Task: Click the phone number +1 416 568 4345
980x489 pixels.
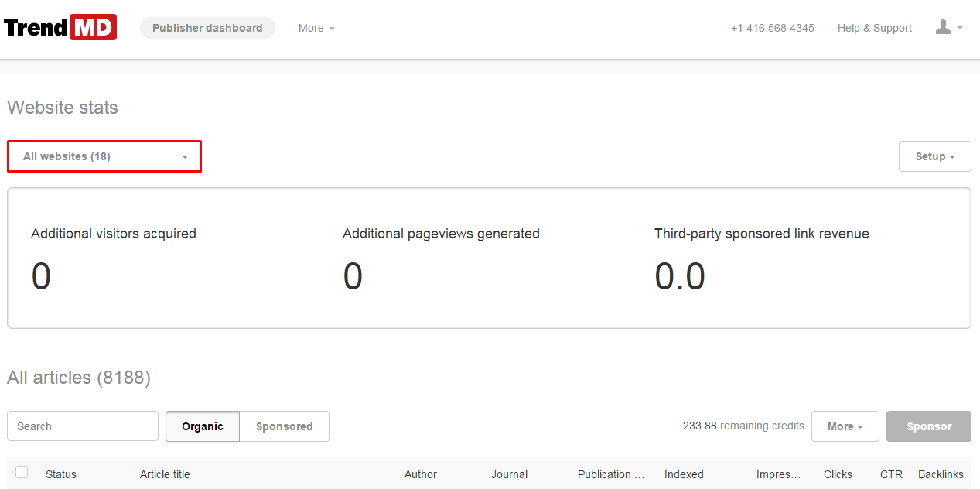Action: (x=772, y=28)
